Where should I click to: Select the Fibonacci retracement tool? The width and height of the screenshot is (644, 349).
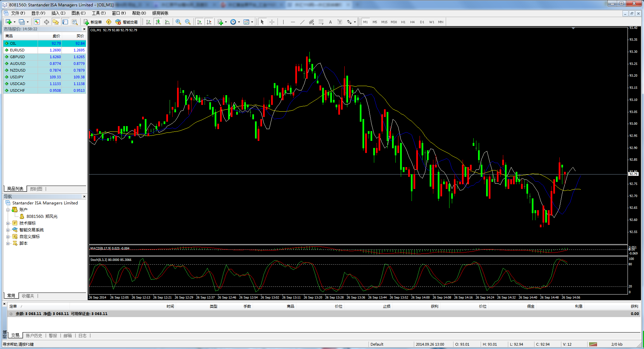[321, 22]
